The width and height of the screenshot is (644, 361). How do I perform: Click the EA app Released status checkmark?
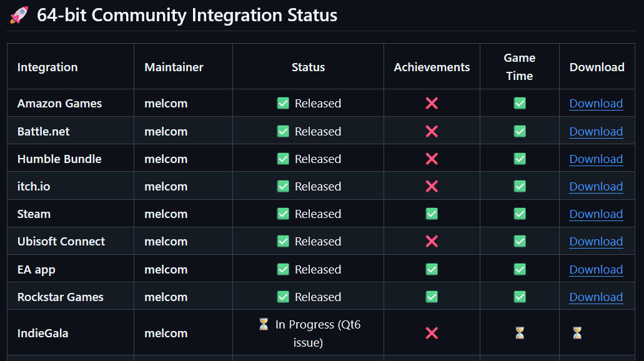[x=283, y=269]
